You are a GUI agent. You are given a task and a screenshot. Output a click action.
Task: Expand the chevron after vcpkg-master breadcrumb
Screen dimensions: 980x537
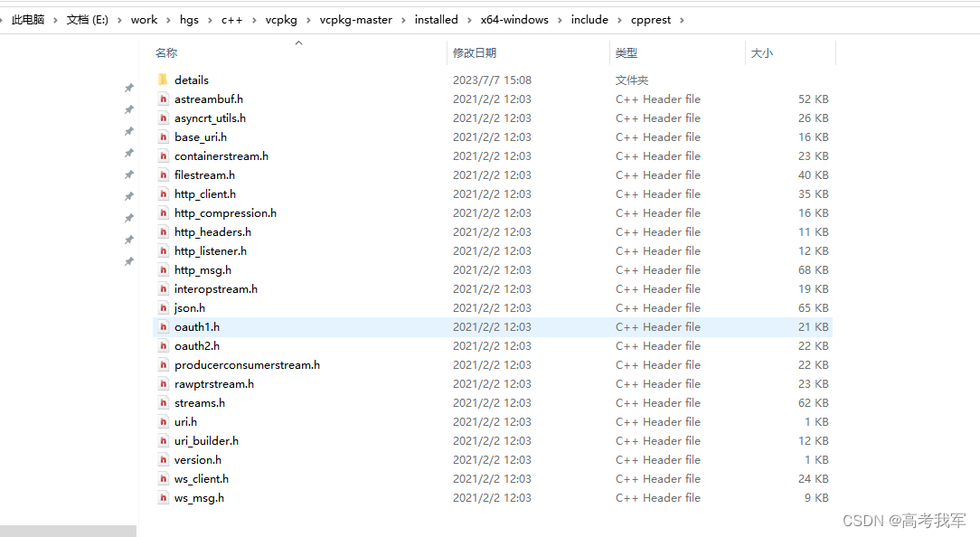(x=403, y=20)
